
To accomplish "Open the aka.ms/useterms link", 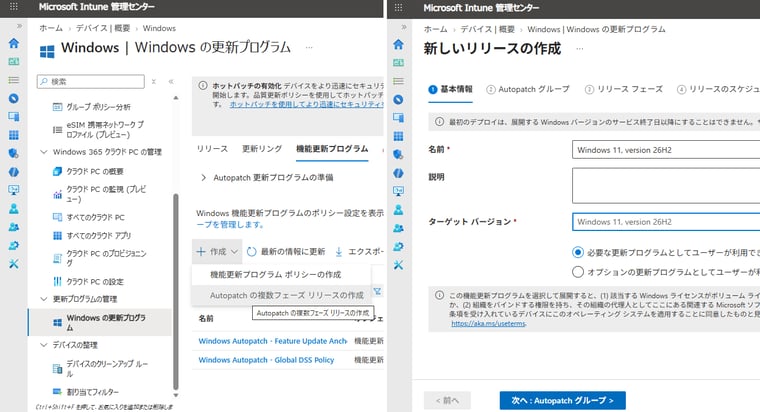I will point(489,323).
